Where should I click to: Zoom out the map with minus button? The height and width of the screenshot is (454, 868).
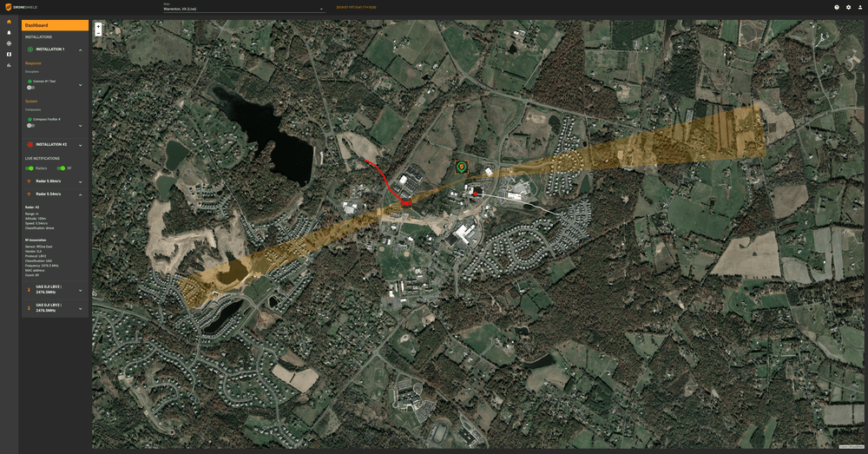(98, 32)
